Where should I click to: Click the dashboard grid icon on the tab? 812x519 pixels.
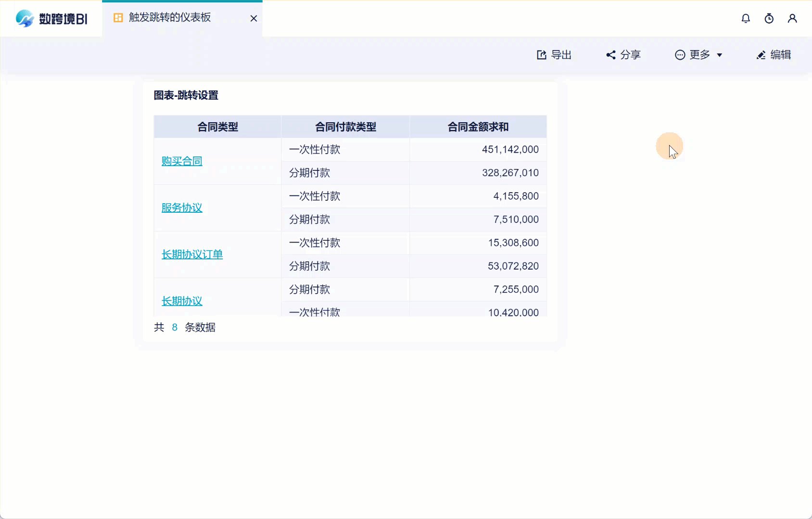pyautogui.click(x=118, y=17)
